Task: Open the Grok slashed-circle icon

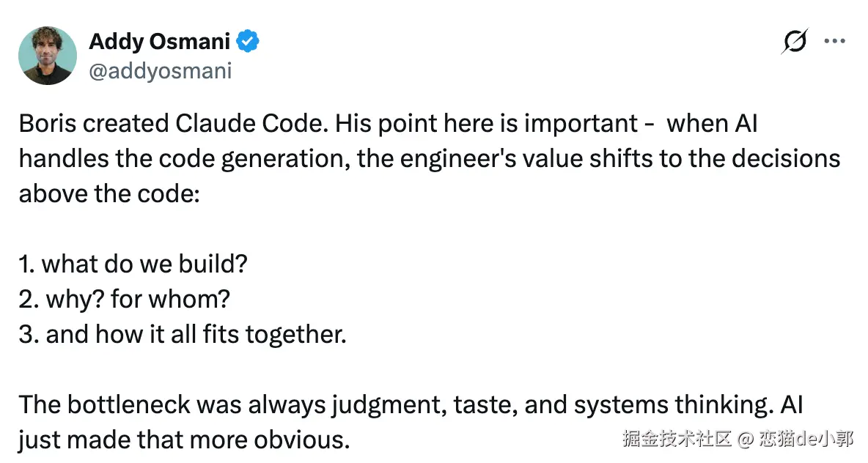Action: pyautogui.click(x=794, y=42)
